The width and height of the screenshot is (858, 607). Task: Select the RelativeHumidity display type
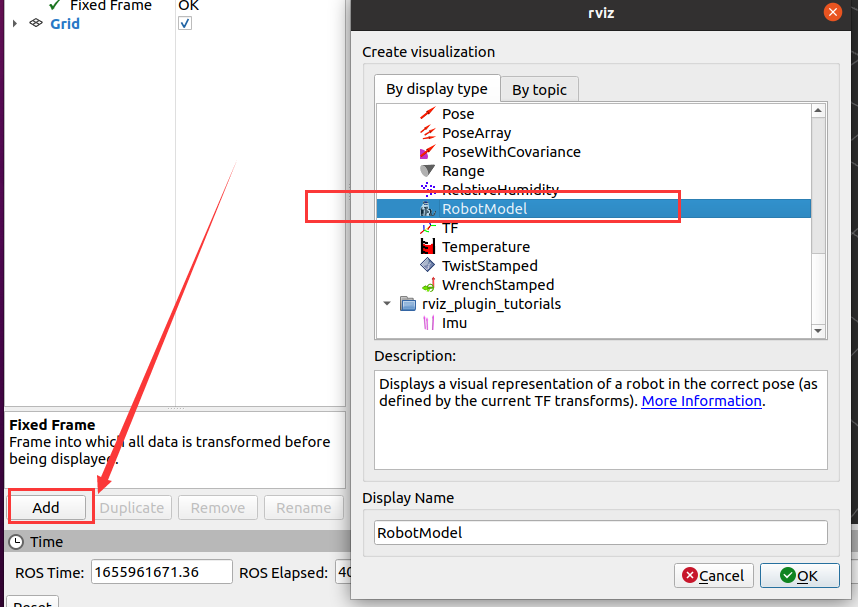pos(500,189)
